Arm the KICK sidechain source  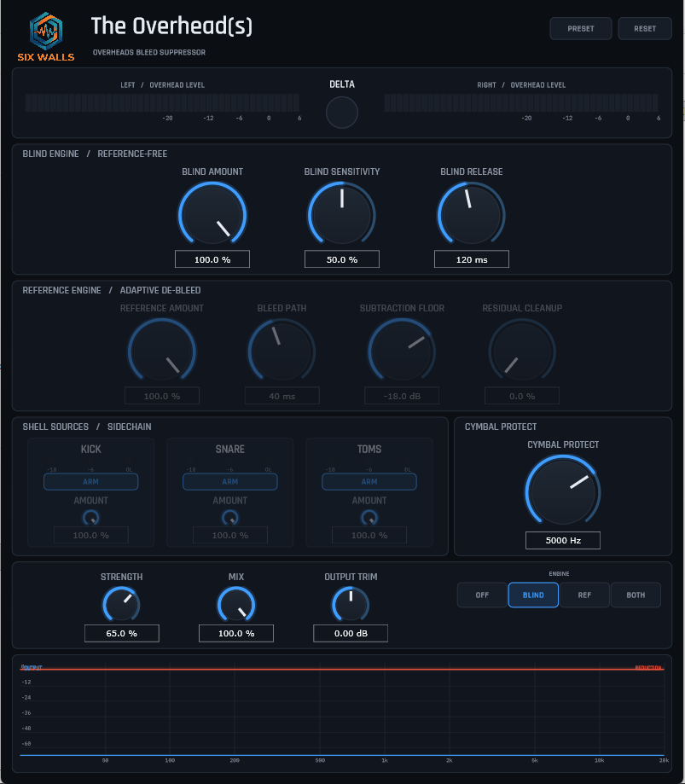(x=91, y=481)
